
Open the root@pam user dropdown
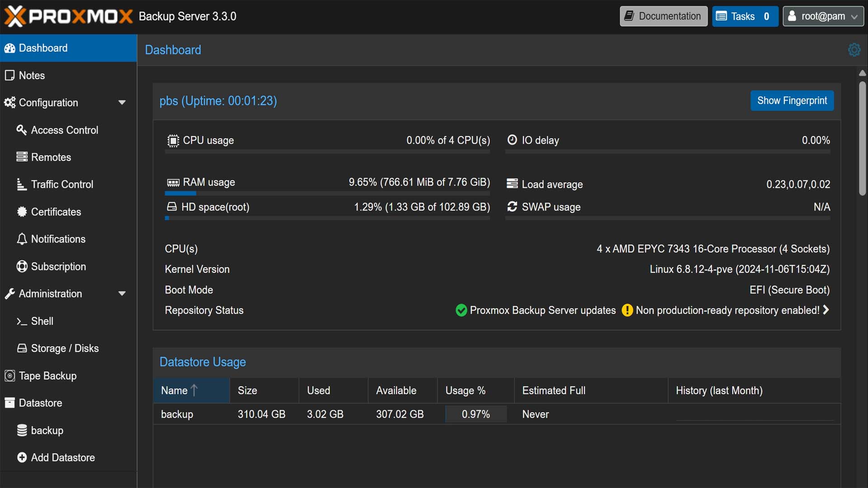click(x=823, y=16)
